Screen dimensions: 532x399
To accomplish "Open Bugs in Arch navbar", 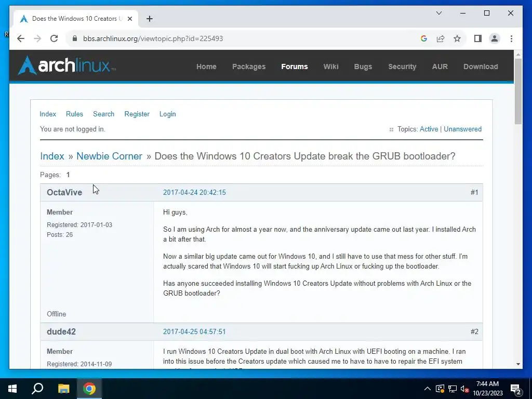I will (363, 66).
